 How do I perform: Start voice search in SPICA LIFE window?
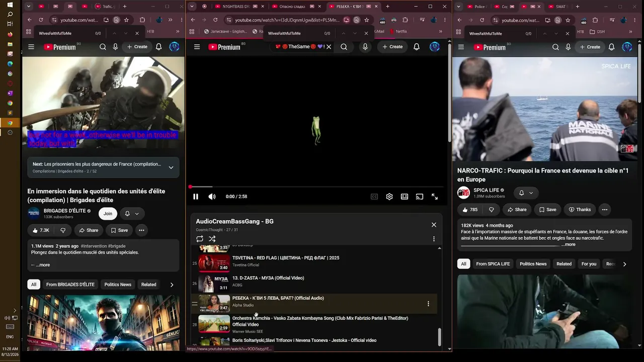[568, 47]
